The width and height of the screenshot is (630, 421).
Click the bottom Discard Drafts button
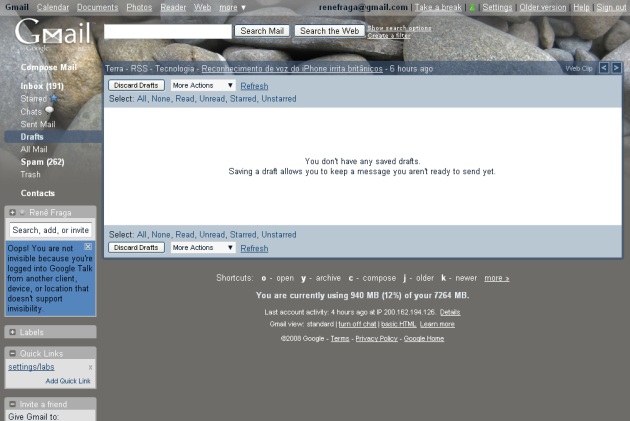pos(136,247)
